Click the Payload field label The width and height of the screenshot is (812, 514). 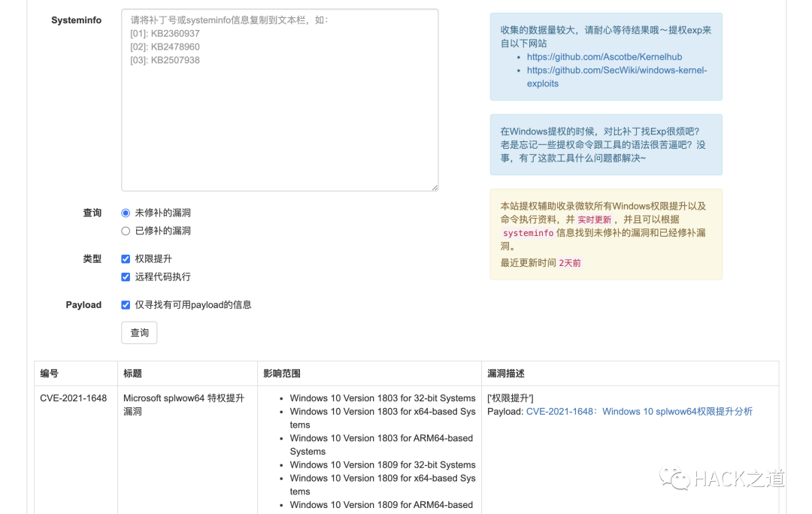(x=83, y=305)
